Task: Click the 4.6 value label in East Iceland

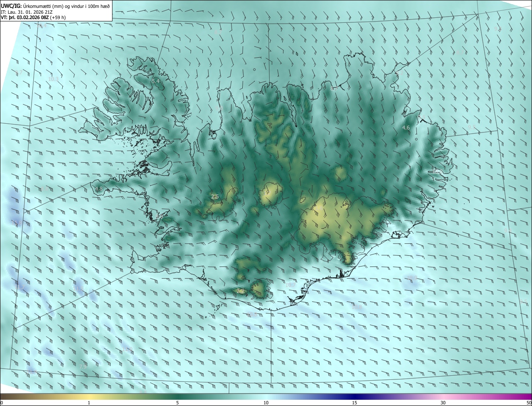Action: pos(406,128)
